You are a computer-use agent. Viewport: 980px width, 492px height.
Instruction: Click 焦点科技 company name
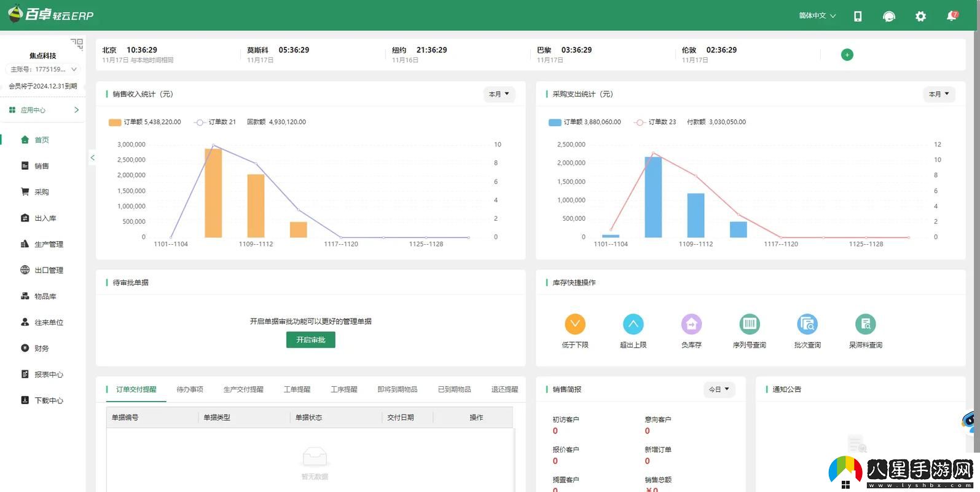coord(42,55)
